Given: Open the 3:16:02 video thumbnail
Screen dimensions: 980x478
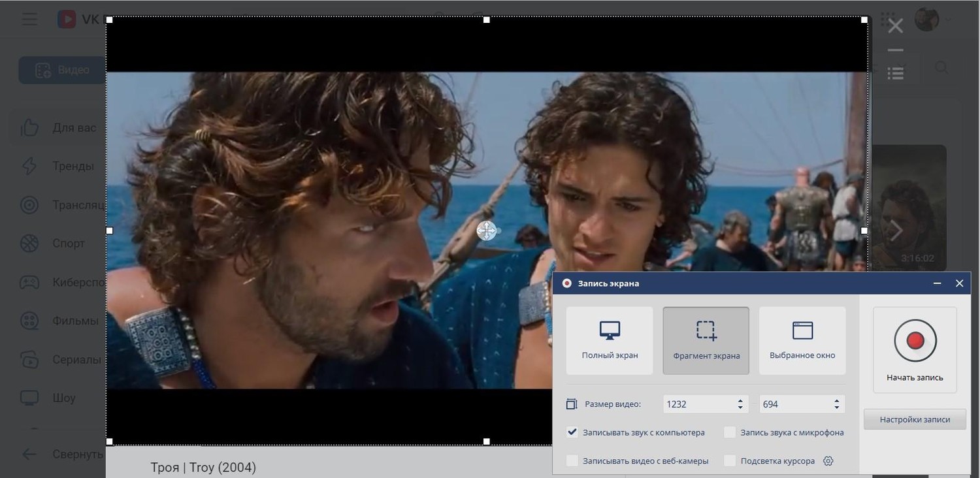Looking at the screenshot, I should (x=909, y=207).
